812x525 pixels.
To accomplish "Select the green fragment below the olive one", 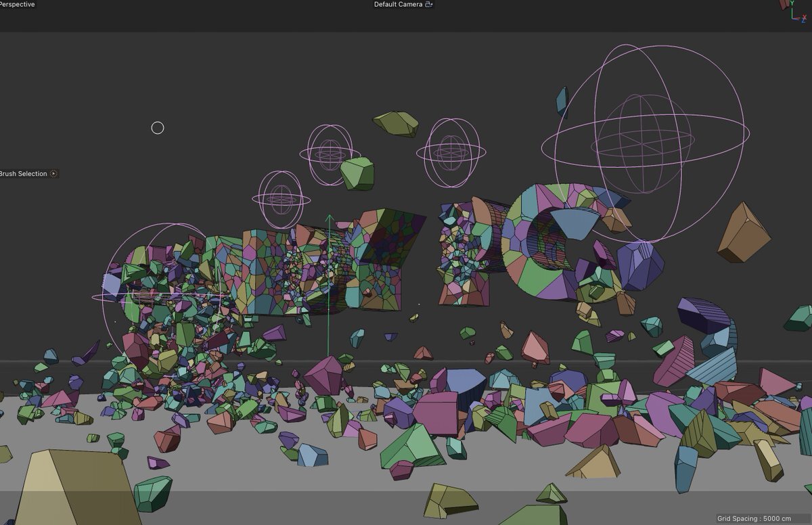I will [357, 174].
